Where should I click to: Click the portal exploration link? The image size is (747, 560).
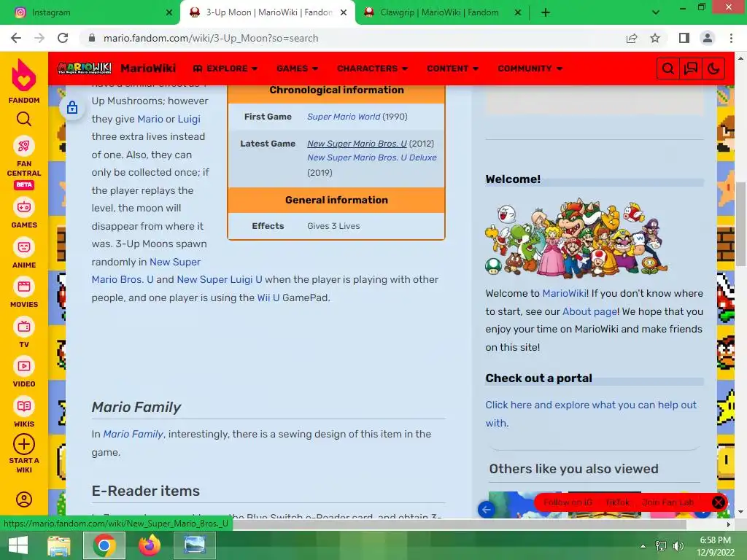point(591,414)
